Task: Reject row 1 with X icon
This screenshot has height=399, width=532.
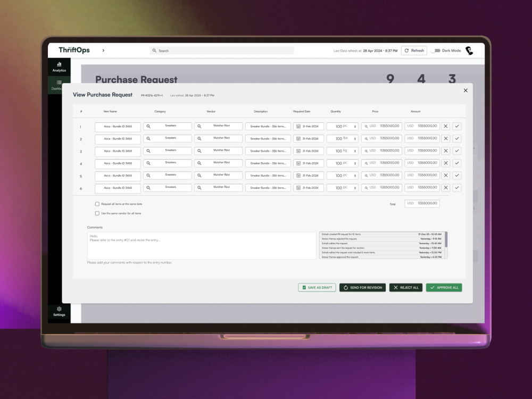Action: click(445, 126)
